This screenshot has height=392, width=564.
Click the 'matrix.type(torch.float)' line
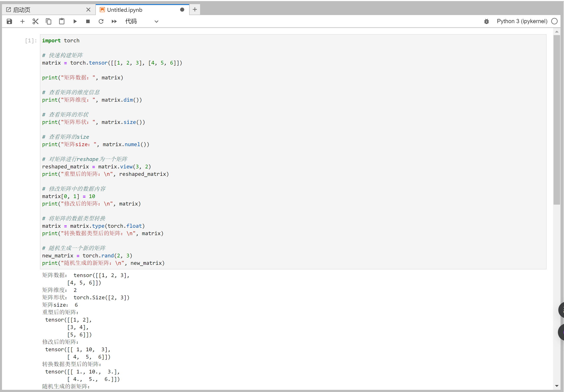pyautogui.click(x=93, y=226)
